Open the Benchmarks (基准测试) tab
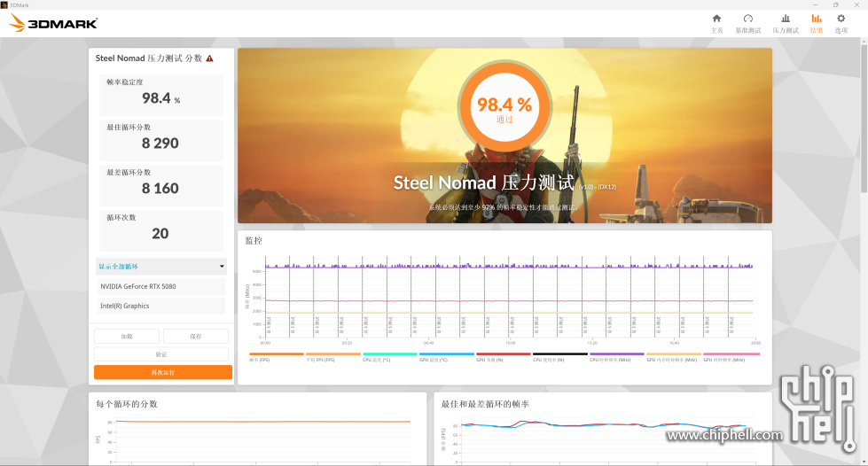The image size is (868, 466). click(748, 24)
